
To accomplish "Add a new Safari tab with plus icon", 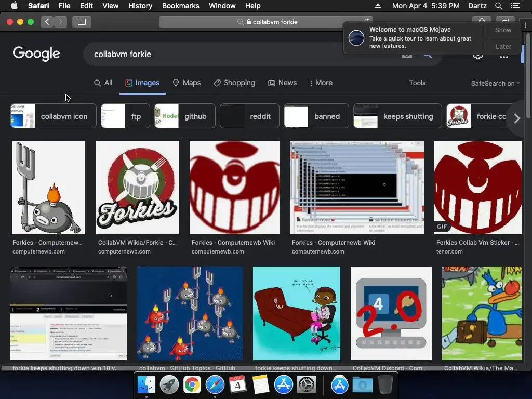I will (x=525, y=25).
